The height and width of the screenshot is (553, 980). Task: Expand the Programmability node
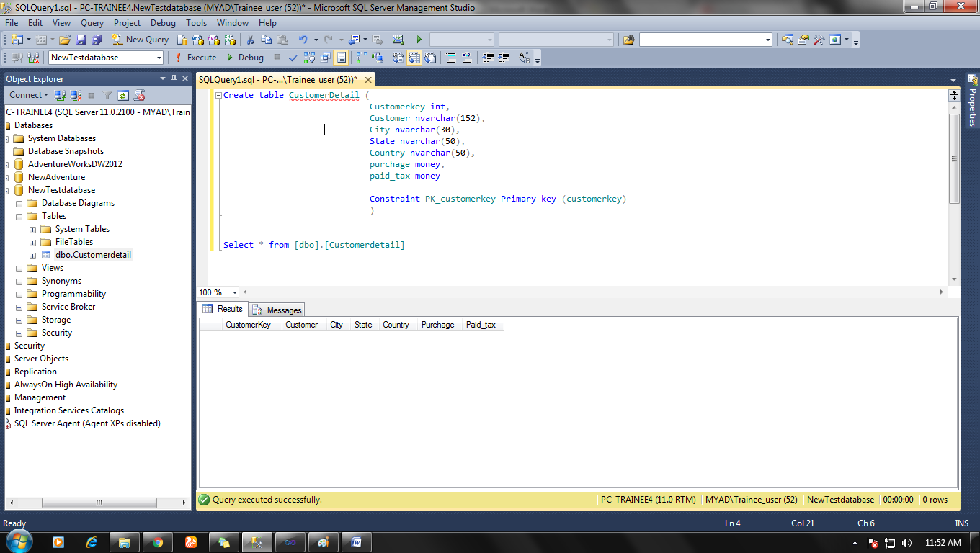click(19, 294)
